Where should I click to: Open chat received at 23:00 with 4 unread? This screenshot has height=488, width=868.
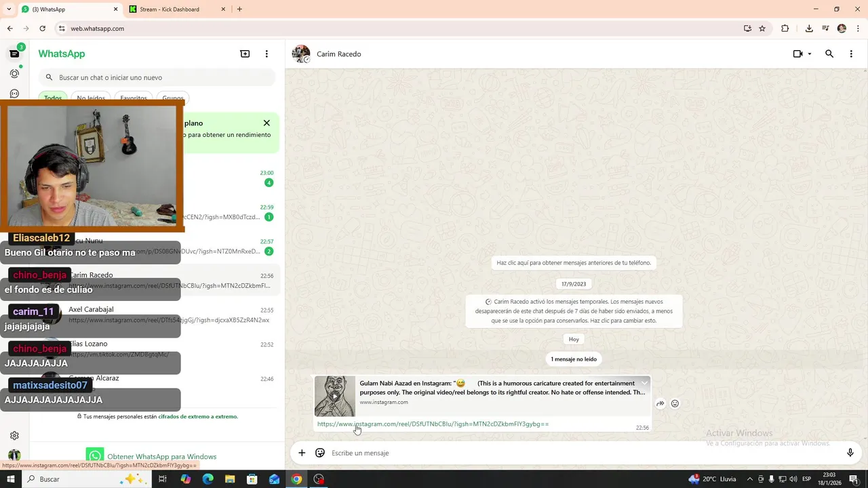(x=231, y=178)
